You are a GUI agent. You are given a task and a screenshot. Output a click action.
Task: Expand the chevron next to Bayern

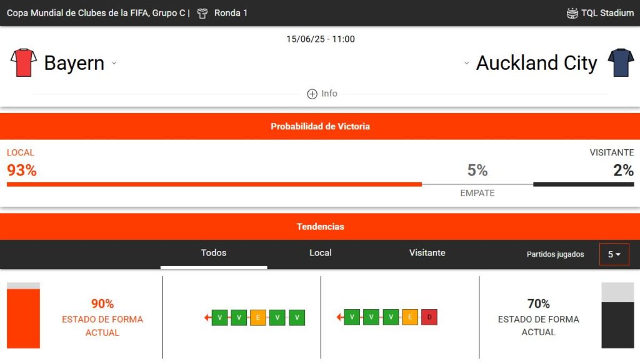point(114,63)
